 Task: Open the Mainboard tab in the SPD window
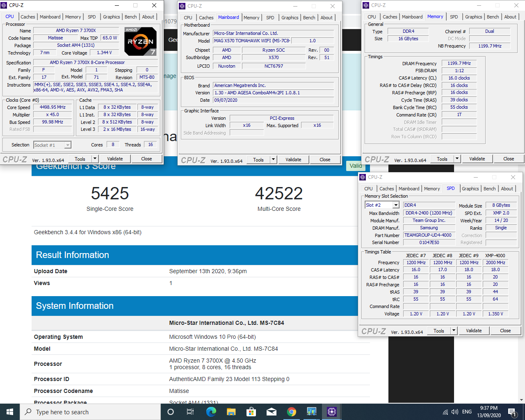(409, 189)
